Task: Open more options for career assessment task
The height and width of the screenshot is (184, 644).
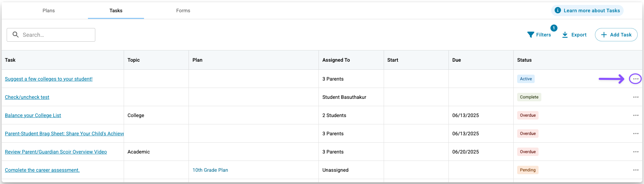Action: tap(636, 170)
